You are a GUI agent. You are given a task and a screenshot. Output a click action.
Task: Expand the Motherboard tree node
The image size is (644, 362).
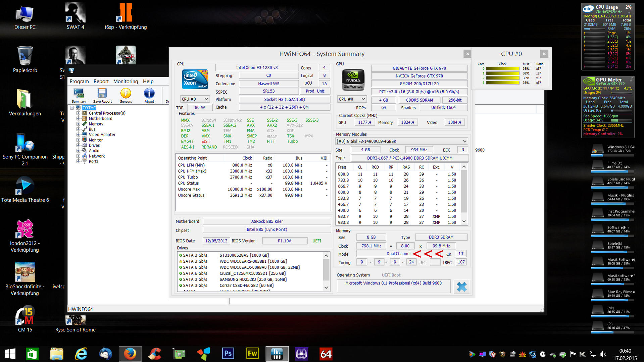pyautogui.click(x=78, y=118)
